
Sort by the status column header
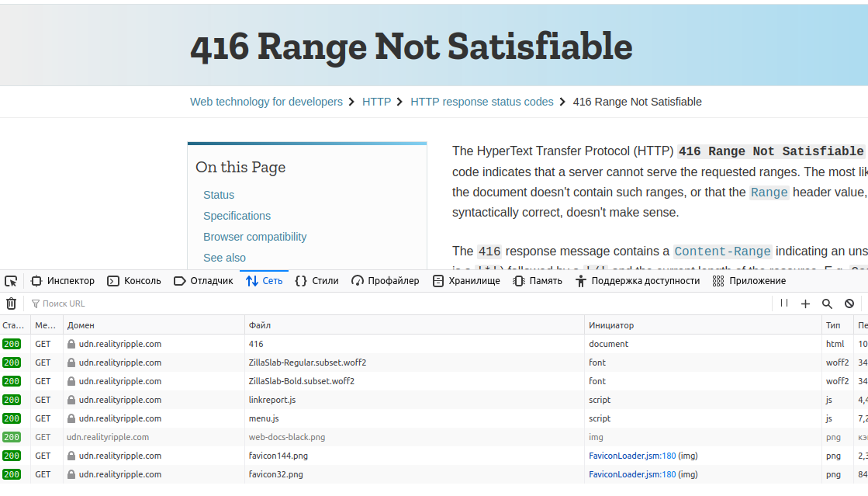[x=15, y=325]
